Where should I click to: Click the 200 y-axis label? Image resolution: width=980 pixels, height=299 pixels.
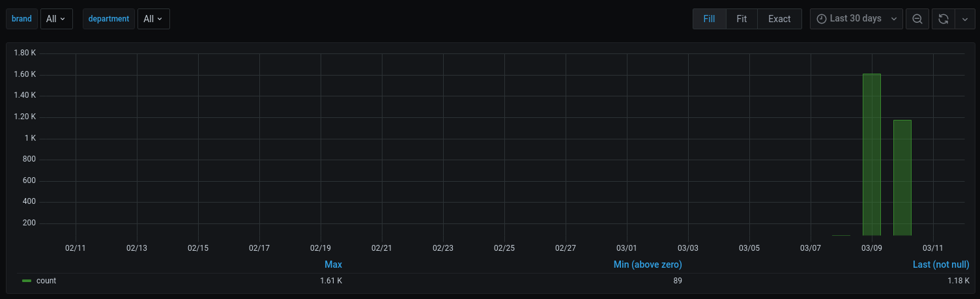[29, 223]
